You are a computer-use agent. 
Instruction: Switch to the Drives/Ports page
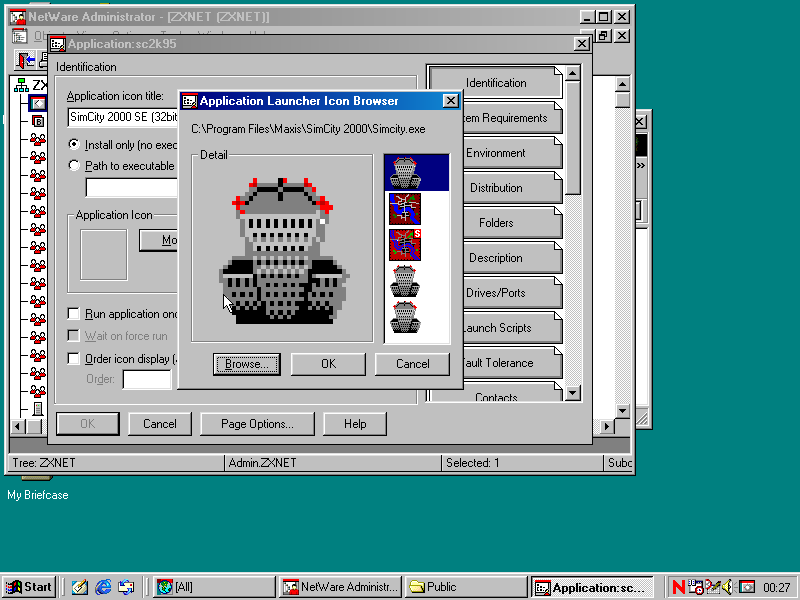coord(512,293)
